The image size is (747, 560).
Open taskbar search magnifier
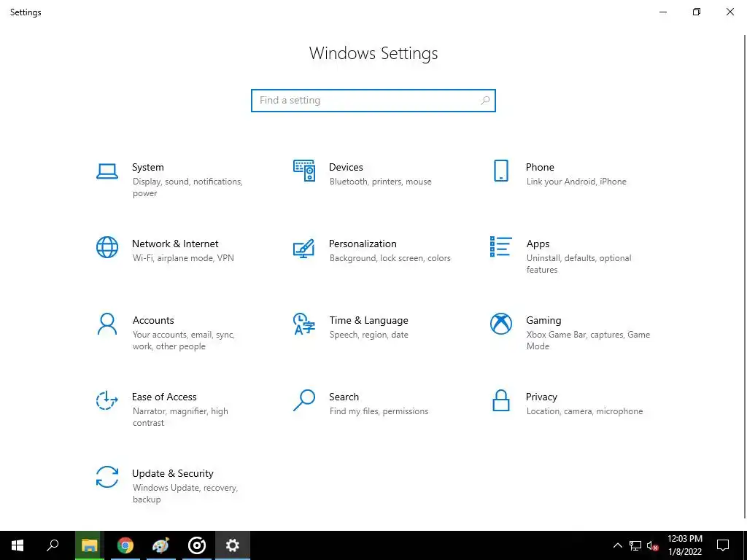[53, 545]
